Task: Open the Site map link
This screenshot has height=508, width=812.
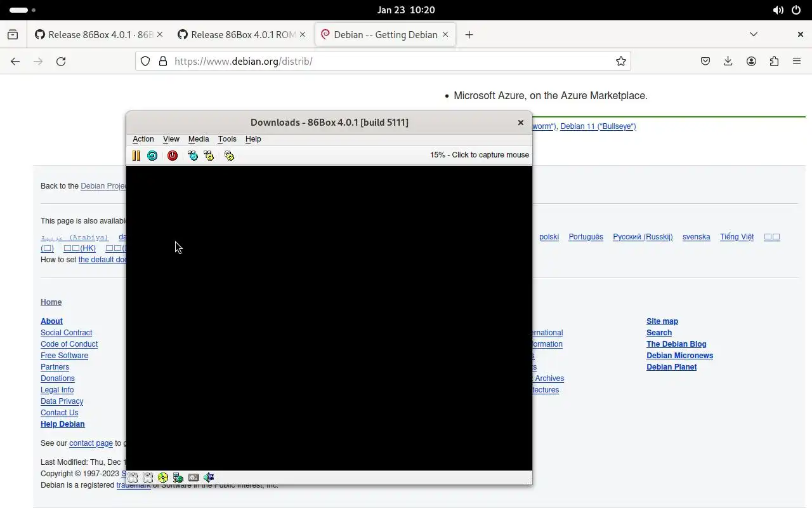Action: pos(662,321)
